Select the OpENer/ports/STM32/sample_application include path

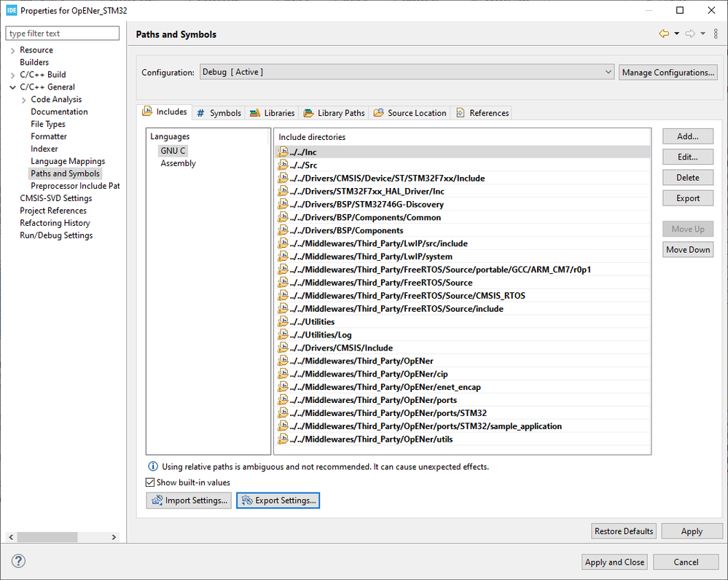tap(463, 426)
